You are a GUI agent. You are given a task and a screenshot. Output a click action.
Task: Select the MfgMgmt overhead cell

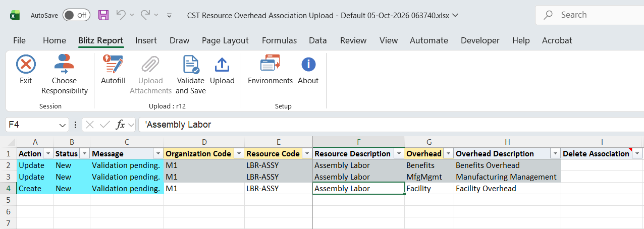429,177
